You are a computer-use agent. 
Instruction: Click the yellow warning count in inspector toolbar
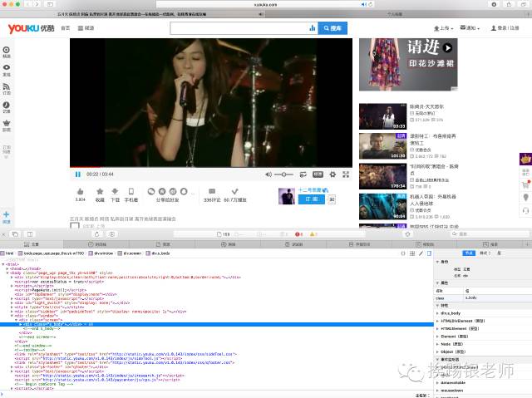[313, 234]
